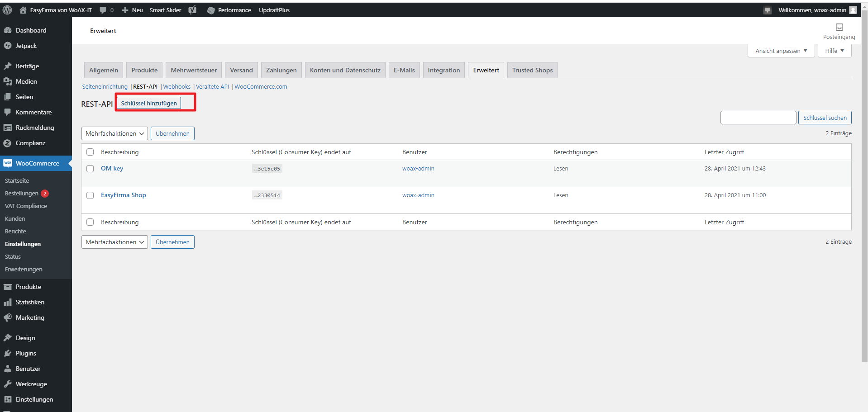Image resolution: width=868 pixels, height=412 pixels.
Task: Open Jetpack from the sidebar
Action: (x=26, y=46)
